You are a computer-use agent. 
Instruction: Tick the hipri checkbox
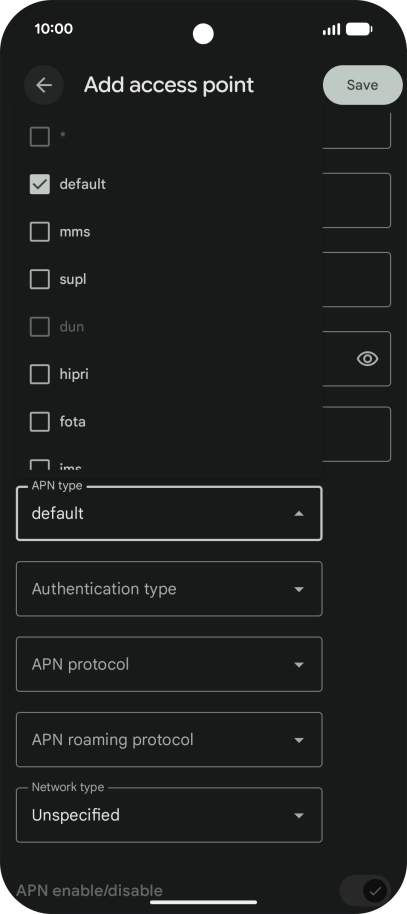click(40, 374)
